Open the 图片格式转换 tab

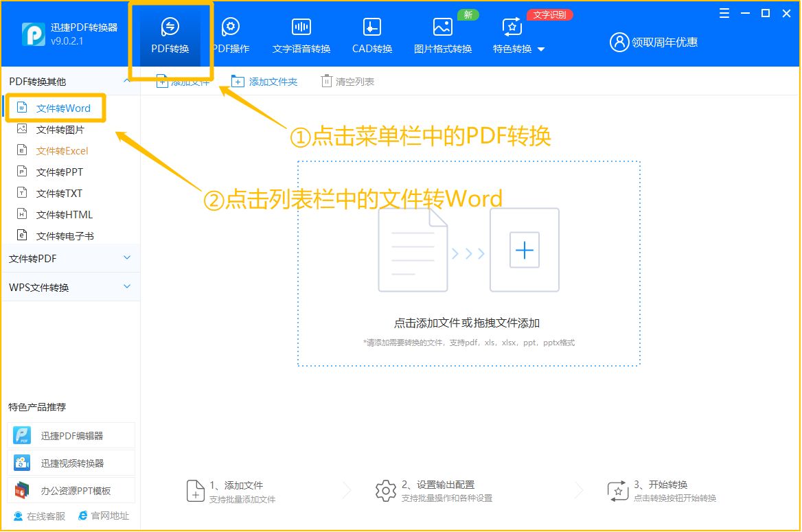pos(442,35)
